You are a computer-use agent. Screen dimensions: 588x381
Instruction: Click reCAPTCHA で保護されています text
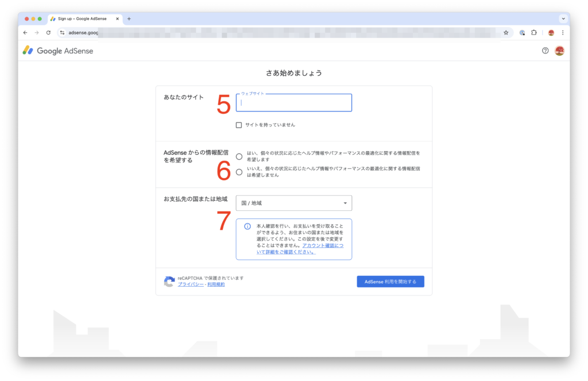click(211, 278)
